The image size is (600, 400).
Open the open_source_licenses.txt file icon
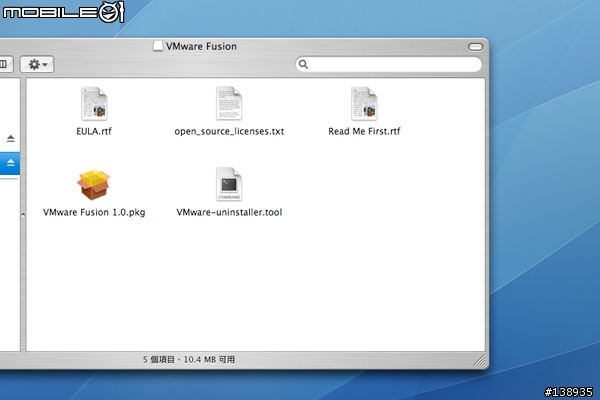[x=229, y=103]
